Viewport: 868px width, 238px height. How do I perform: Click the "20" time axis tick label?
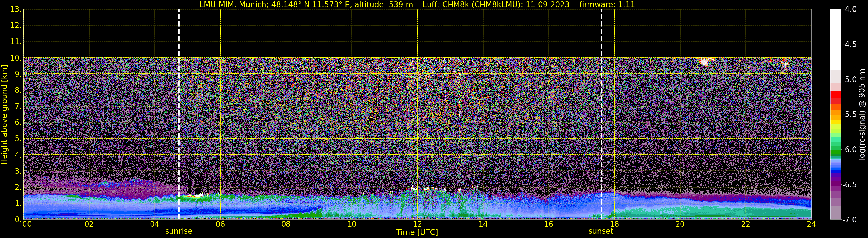coord(680,224)
